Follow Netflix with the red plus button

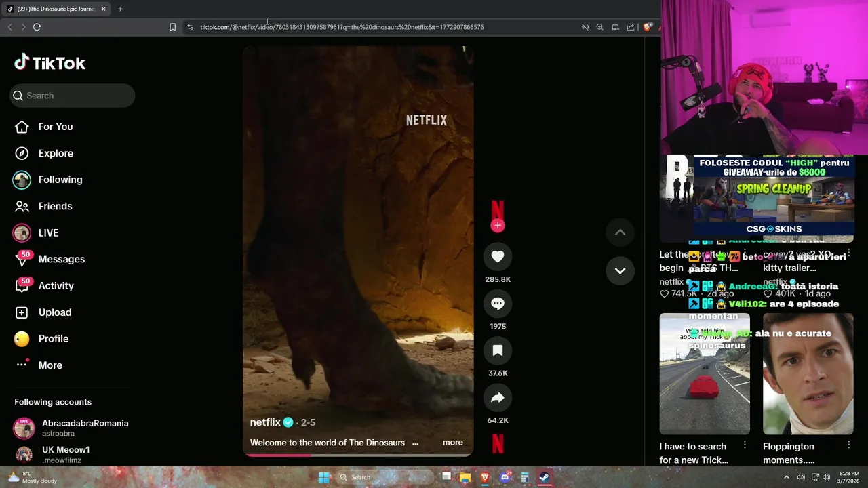pos(498,226)
